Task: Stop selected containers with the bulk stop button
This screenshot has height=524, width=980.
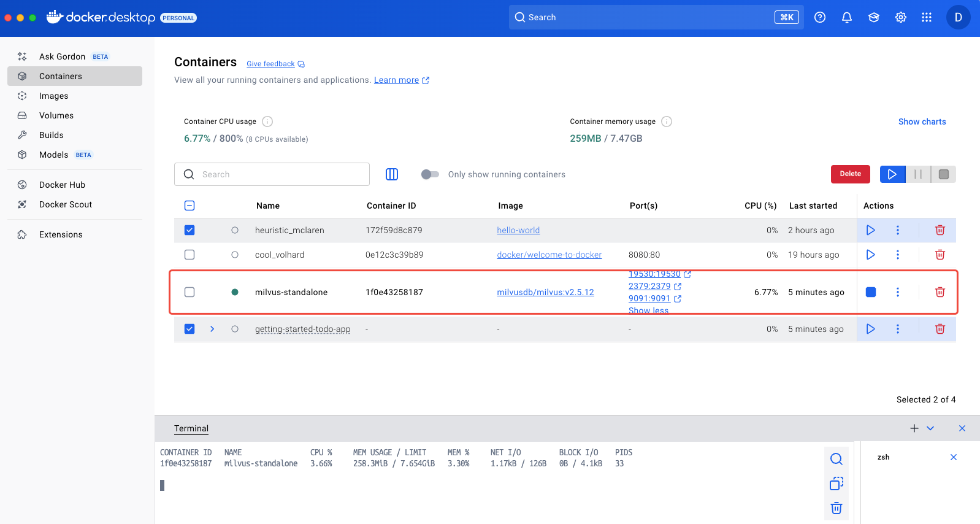Action: [x=943, y=174]
